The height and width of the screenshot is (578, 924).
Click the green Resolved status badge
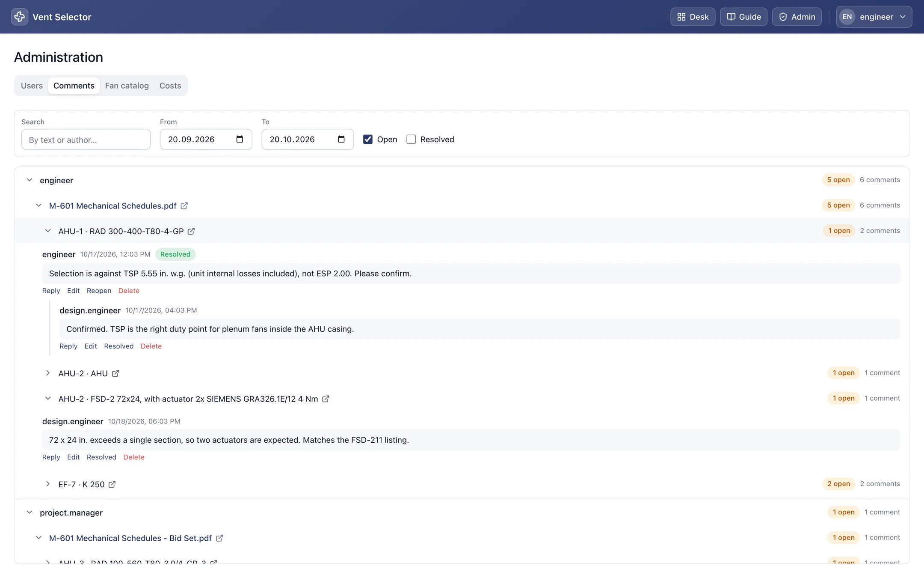pyautogui.click(x=175, y=254)
